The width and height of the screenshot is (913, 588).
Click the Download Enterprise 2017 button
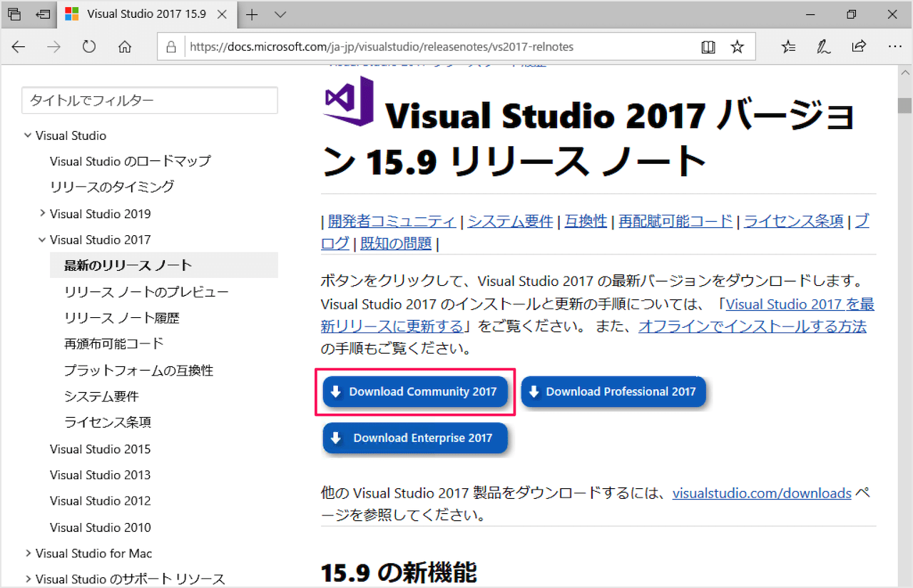tap(414, 438)
